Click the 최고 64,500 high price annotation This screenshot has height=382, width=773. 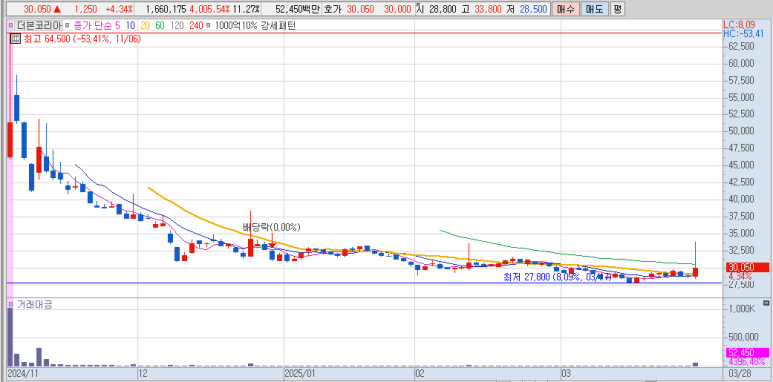(82, 39)
